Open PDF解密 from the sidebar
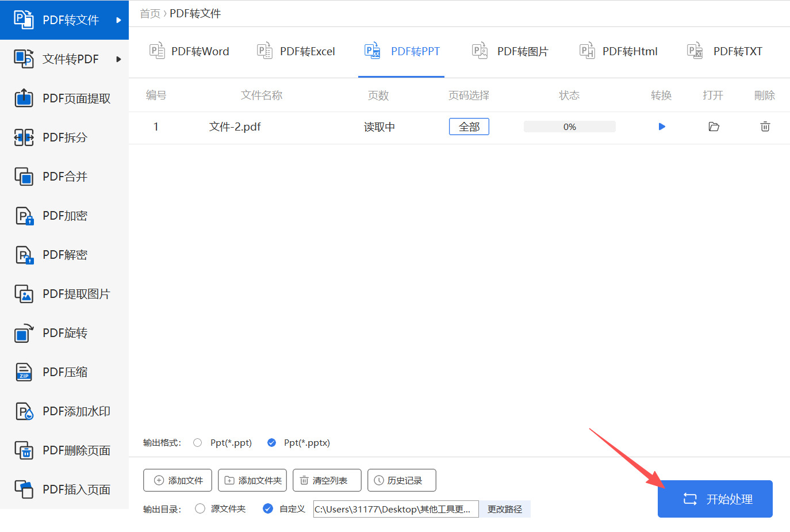 click(x=64, y=255)
